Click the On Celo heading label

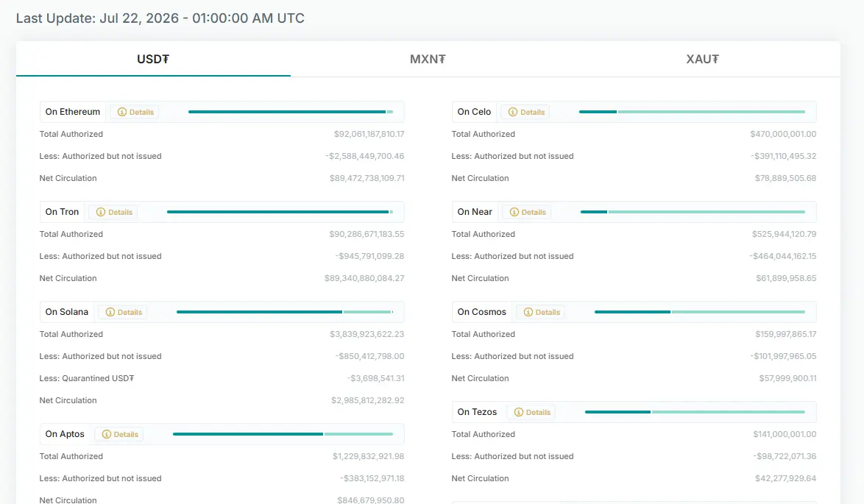pyautogui.click(x=474, y=112)
